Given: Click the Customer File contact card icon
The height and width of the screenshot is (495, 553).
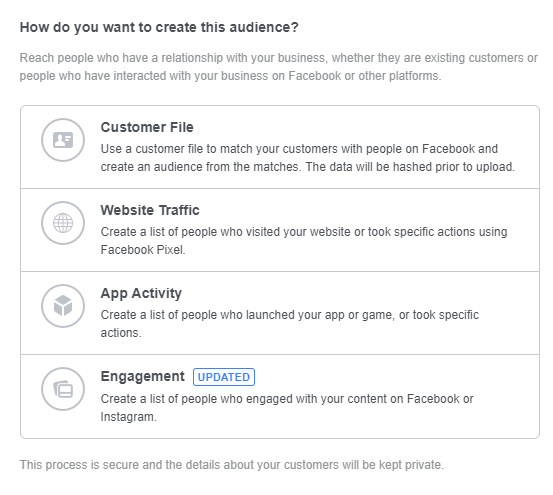Looking at the screenshot, I should click(x=63, y=140).
